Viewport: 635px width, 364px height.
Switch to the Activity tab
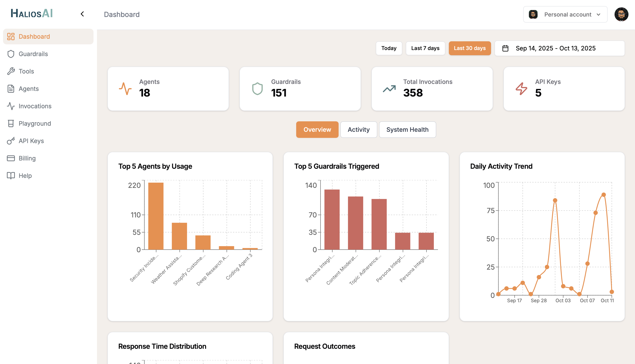[359, 130]
